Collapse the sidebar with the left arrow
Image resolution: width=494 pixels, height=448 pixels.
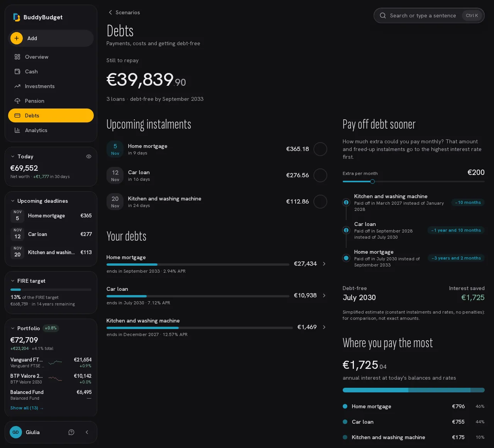tap(87, 432)
